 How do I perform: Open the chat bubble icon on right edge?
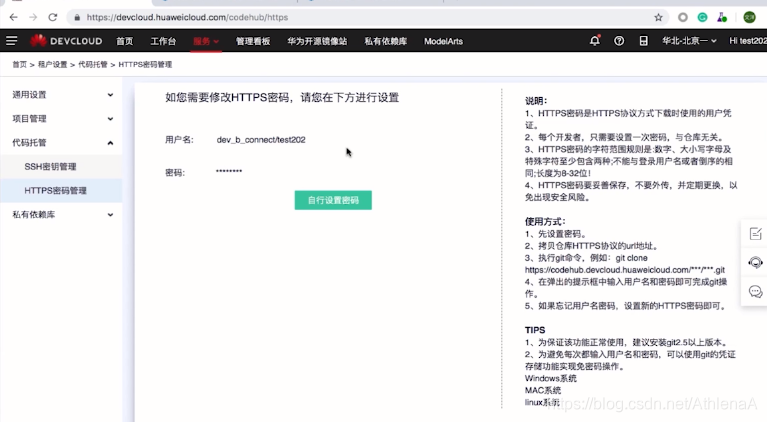pos(755,292)
